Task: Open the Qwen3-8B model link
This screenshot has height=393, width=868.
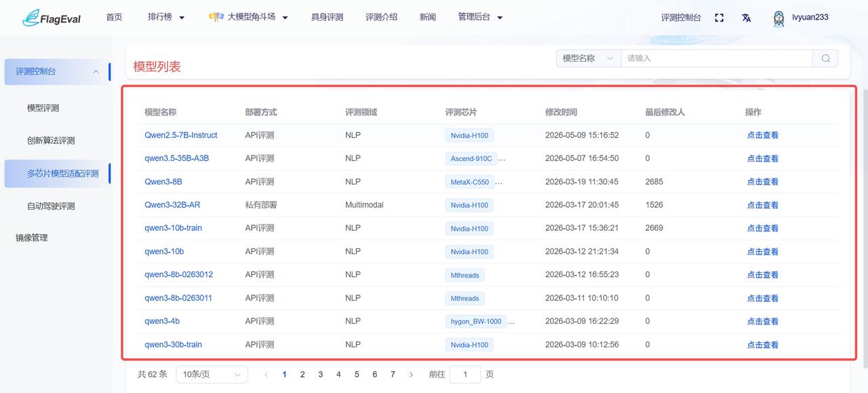Action: pyautogui.click(x=163, y=182)
